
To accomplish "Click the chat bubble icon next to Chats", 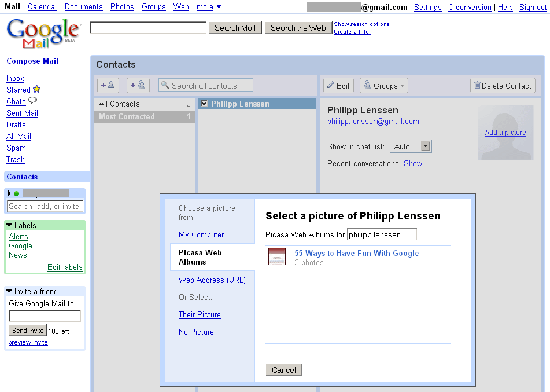I will click(32, 101).
